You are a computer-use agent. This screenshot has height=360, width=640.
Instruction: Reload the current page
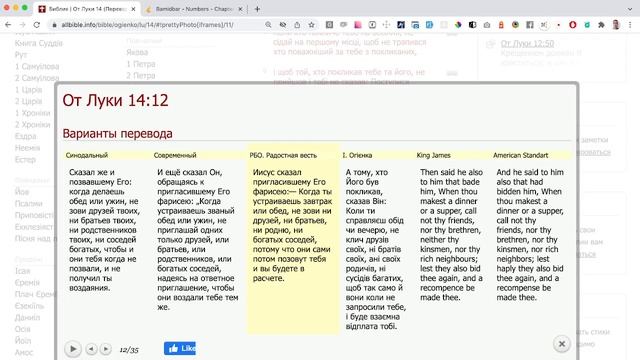pos(37,25)
